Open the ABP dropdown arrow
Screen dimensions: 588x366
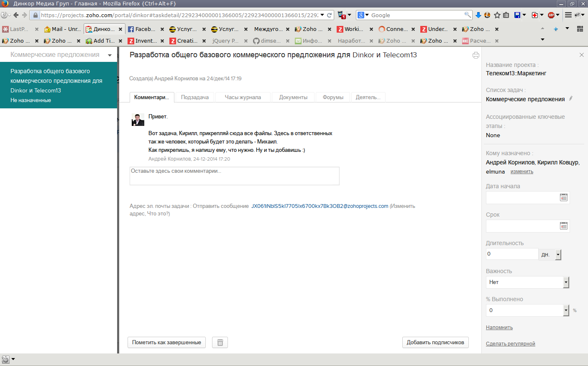pyautogui.click(x=557, y=15)
